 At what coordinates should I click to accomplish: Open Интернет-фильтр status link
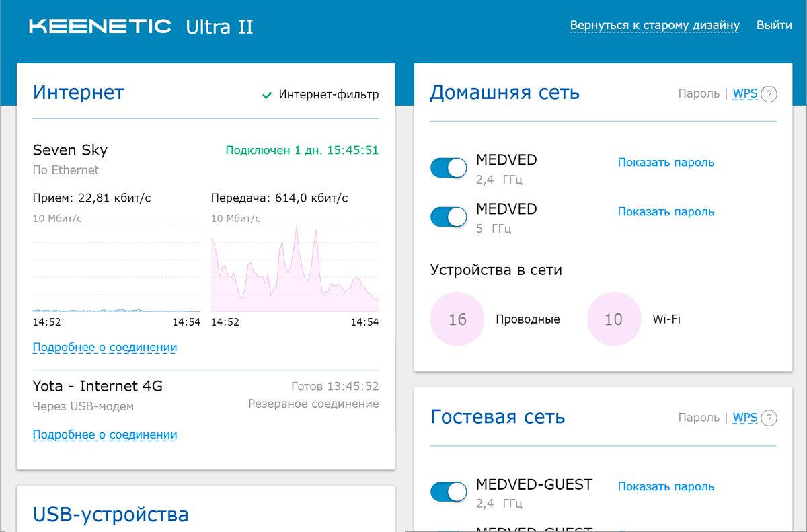tap(329, 95)
